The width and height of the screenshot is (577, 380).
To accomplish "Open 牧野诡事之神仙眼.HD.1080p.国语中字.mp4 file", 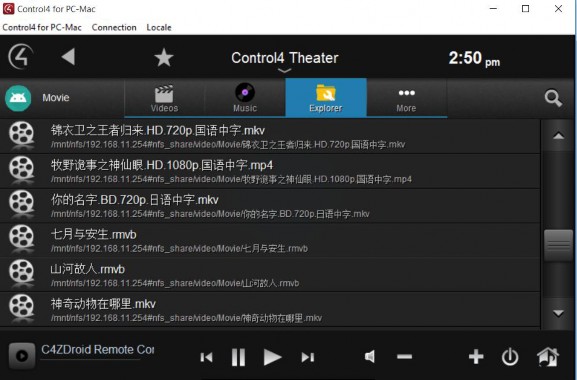I will tap(270, 171).
